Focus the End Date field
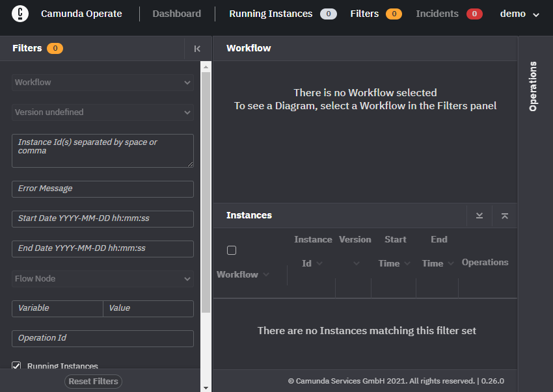This screenshot has height=392, width=553. click(x=103, y=249)
